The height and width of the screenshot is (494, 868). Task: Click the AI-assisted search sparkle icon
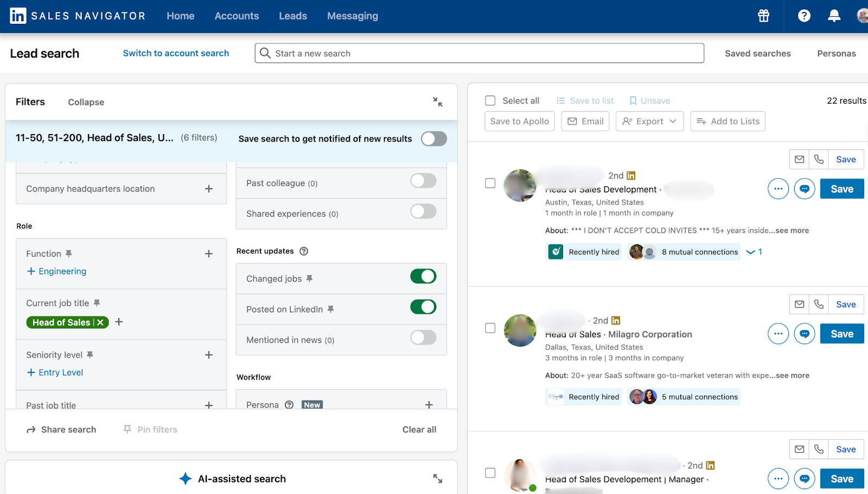point(186,478)
